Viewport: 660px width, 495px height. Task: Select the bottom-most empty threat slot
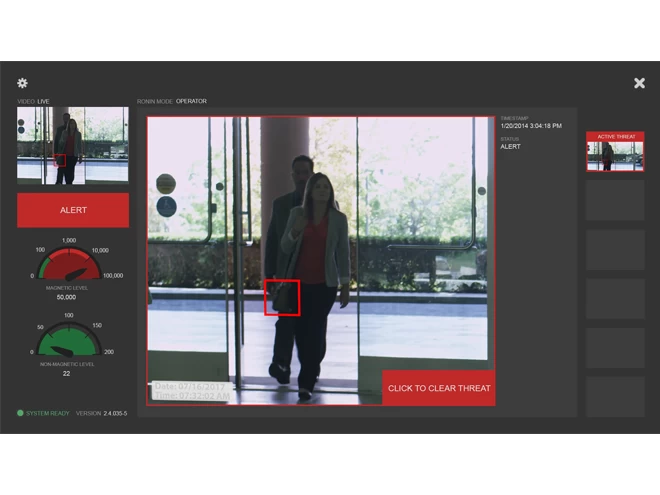tap(615, 396)
